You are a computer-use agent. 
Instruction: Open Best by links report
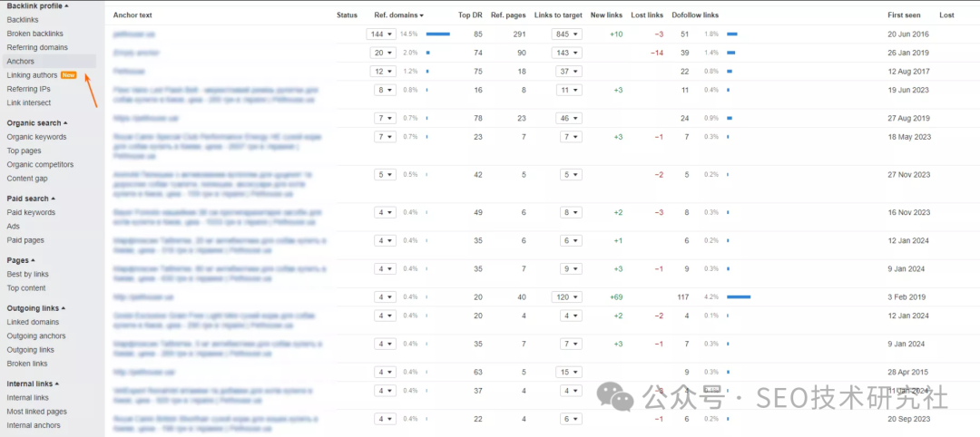tap(27, 274)
